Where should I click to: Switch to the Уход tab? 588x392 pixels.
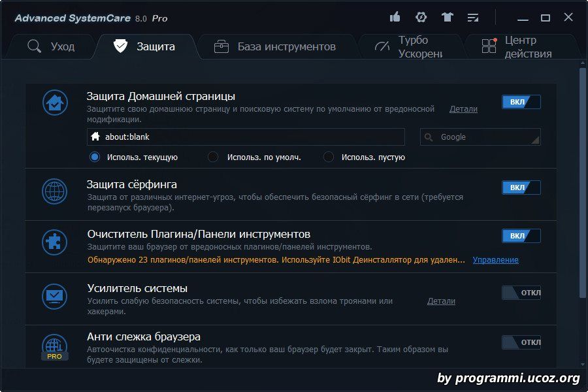pos(51,46)
